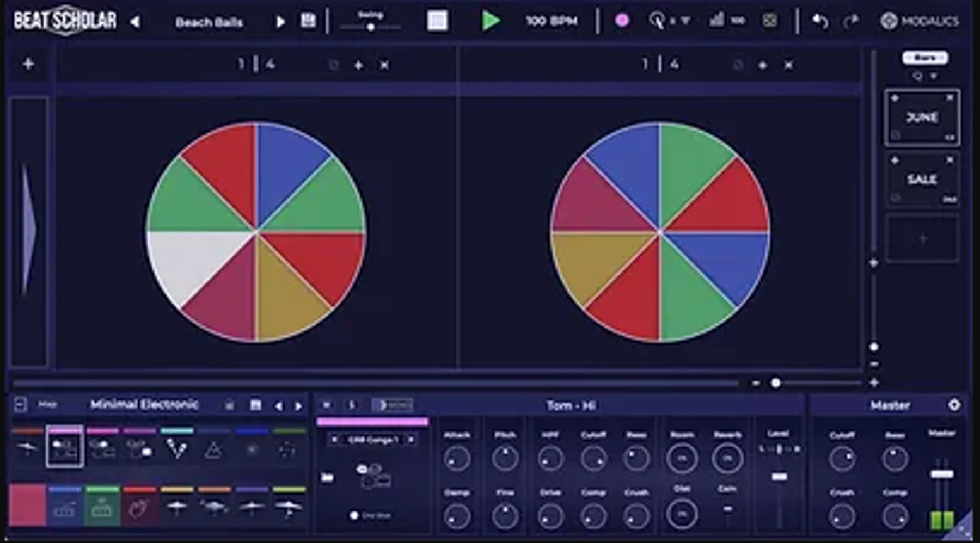Screen dimensions: 980x543
Task: Click the Map button
Action: [47, 404]
